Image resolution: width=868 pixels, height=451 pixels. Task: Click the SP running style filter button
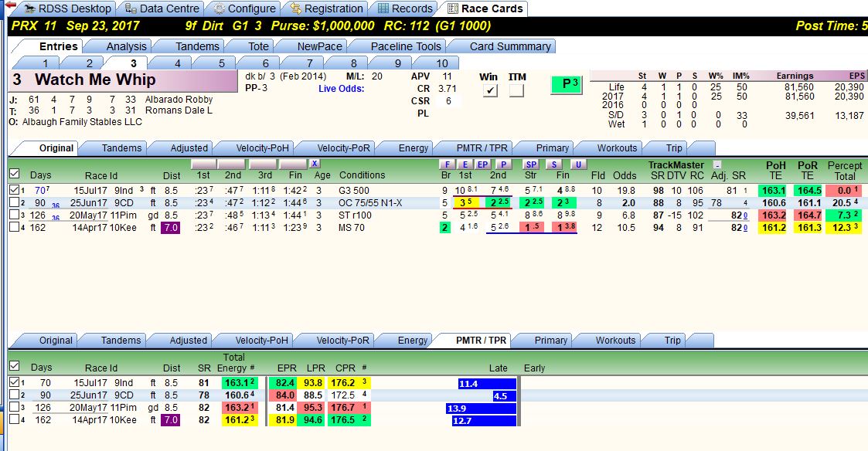(x=532, y=164)
